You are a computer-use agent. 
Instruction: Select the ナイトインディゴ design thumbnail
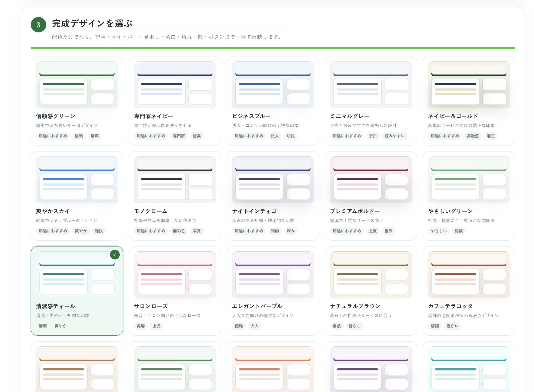(273, 180)
